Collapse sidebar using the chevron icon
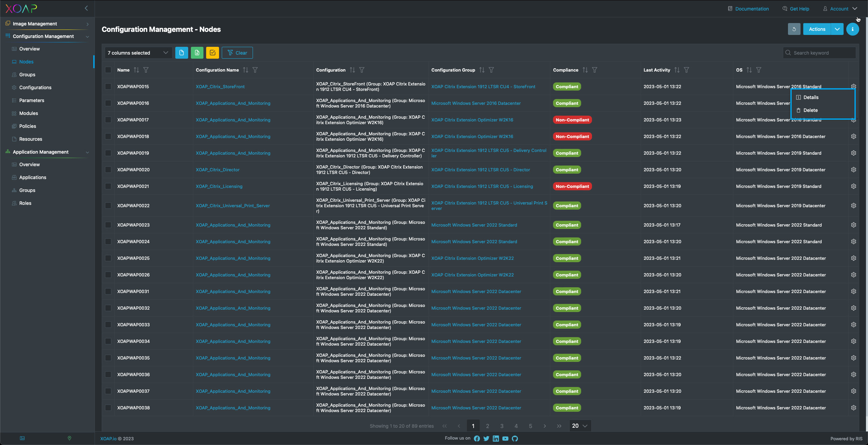Screen dimensions: 868x445 (x=86, y=8)
